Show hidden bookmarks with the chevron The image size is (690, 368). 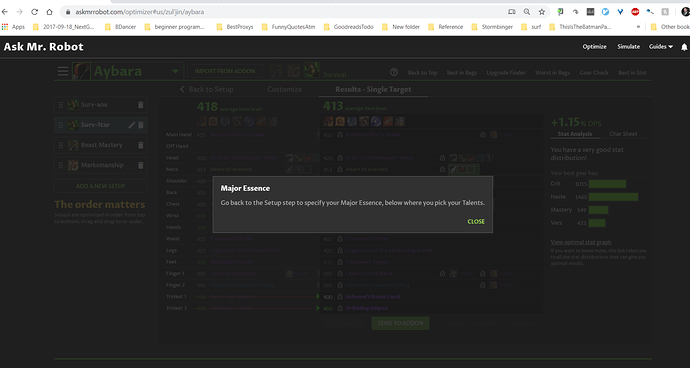coord(638,27)
